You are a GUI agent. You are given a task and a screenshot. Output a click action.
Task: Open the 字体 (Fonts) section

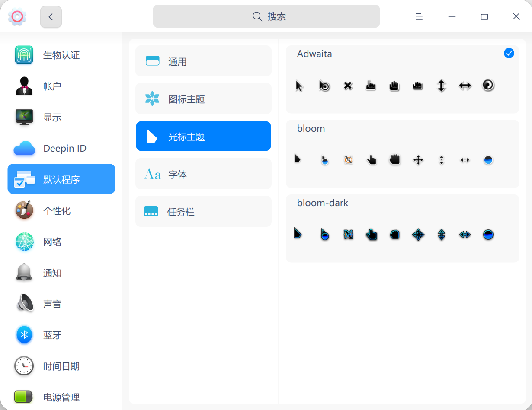click(x=203, y=174)
